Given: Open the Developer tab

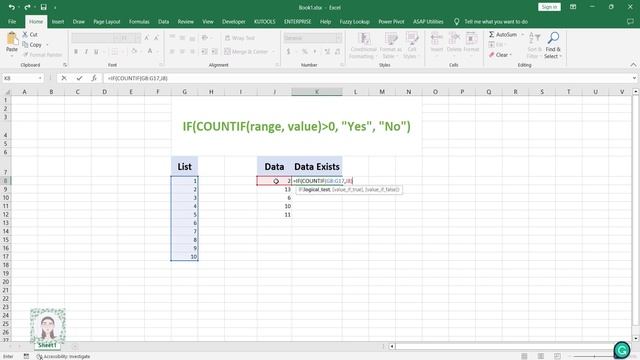Looking at the screenshot, I should pos(233,22).
